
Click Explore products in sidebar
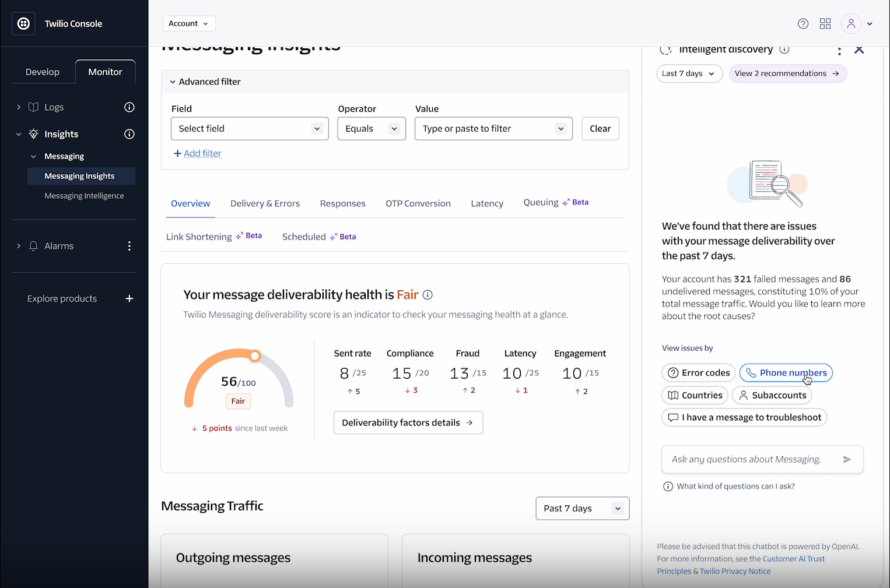pos(62,298)
